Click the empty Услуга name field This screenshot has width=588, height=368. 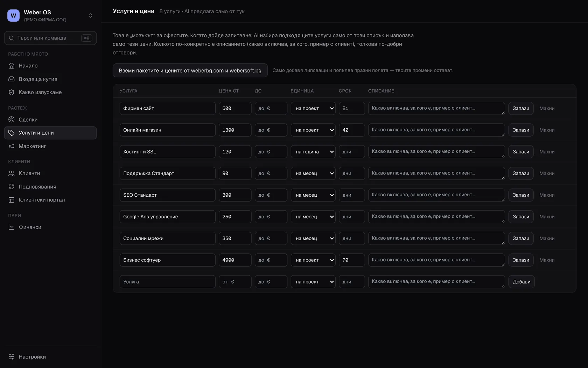click(x=167, y=282)
